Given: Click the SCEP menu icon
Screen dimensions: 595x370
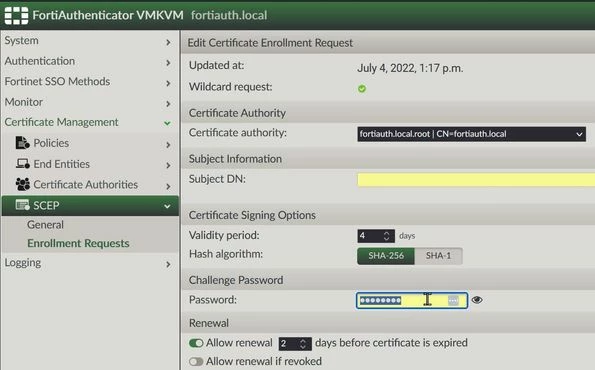Looking at the screenshot, I should tap(22, 205).
